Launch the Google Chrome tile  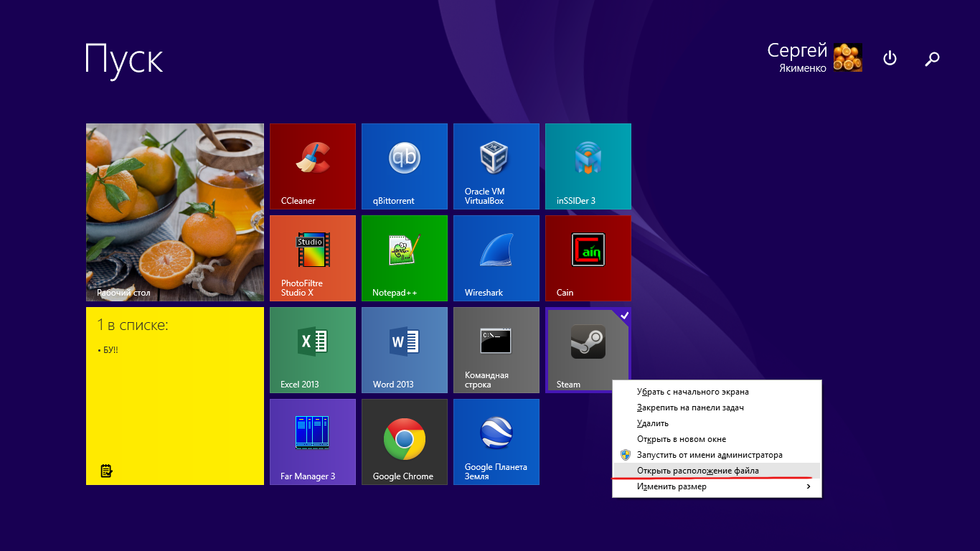click(x=405, y=442)
